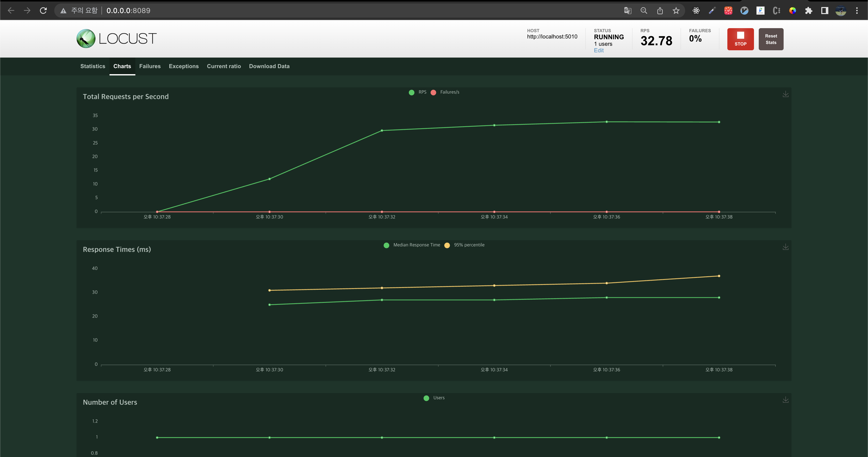
Task: Click the RUNNING status text
Action: (609, 37)
